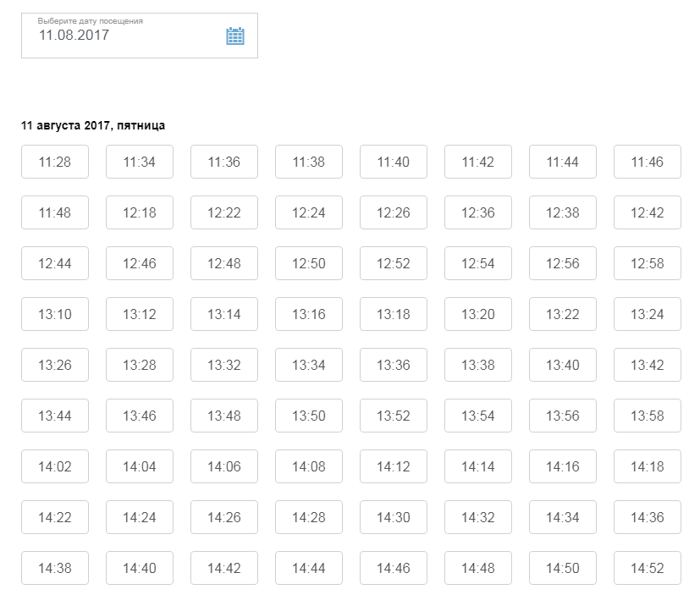This screenshot has height=595, width=700.
Task: Select the 13:42 time slot
Action: coord(647,365)
